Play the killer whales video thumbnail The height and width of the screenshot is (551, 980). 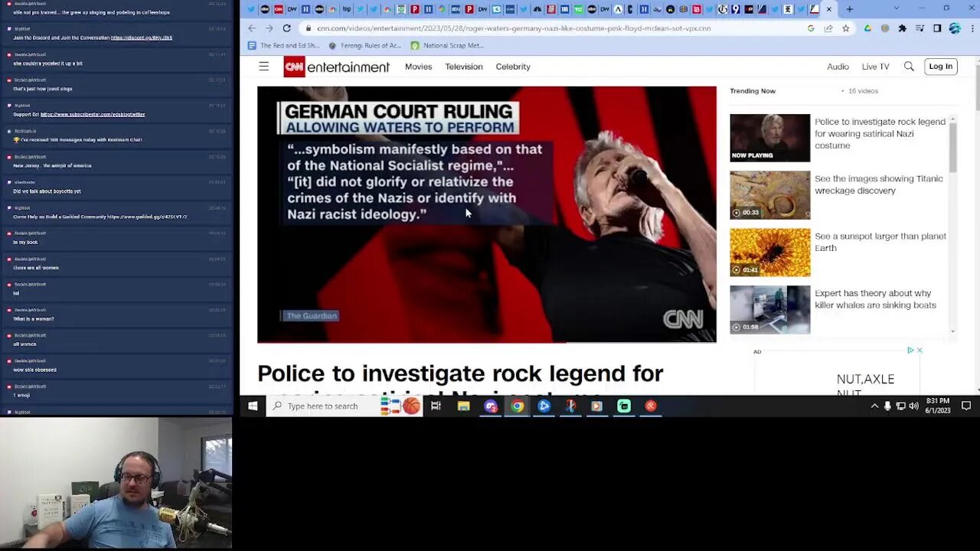[769, 310]
